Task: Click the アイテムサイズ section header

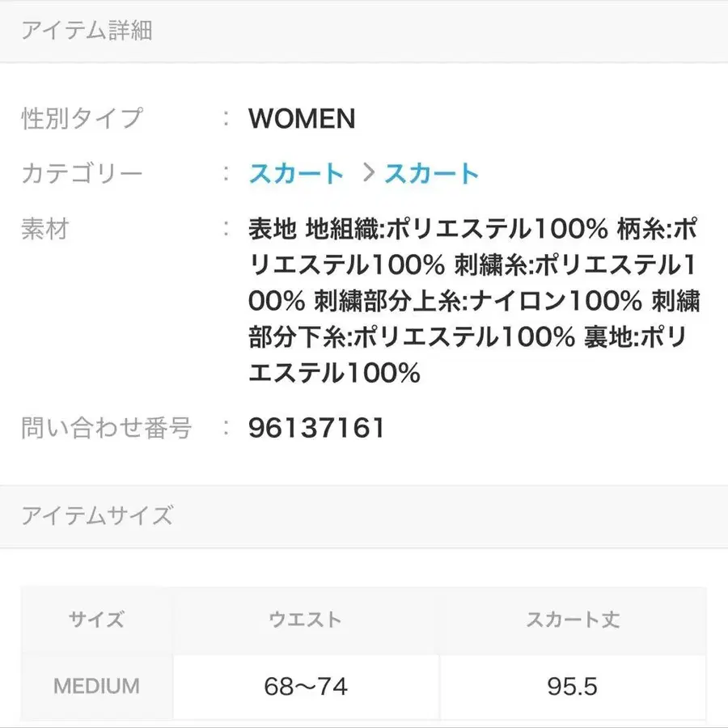Action: point(97,515)
